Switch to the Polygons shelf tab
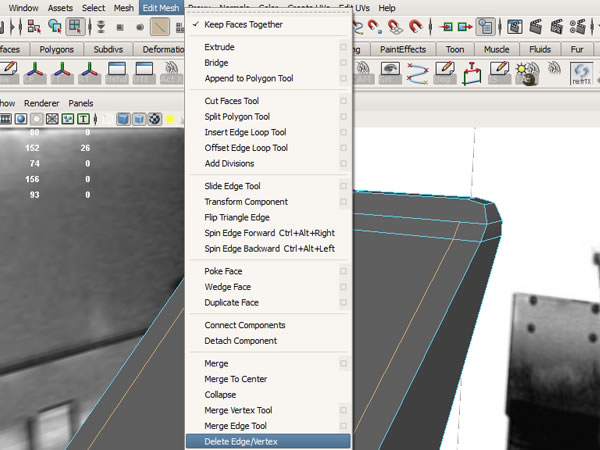This screenshot has height=450, width=600. (56, 48)
